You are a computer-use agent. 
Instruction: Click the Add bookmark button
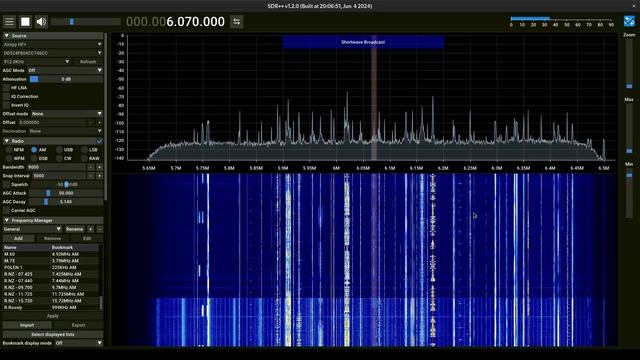coord(18,238)
